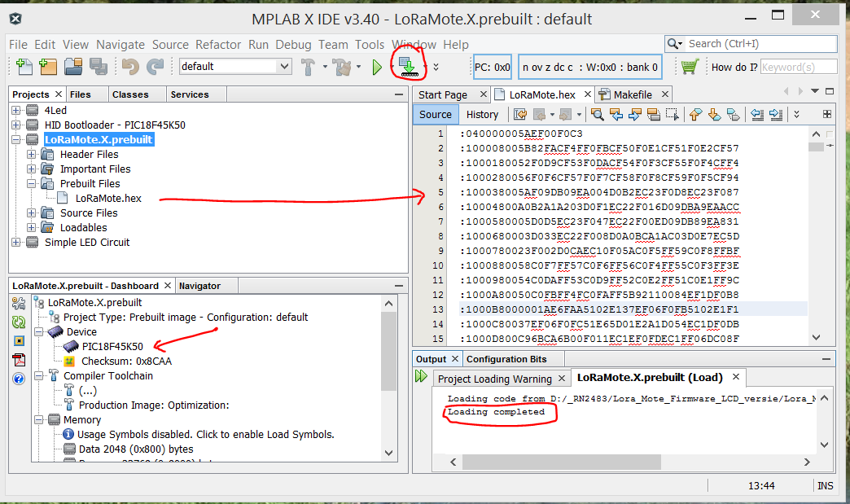Open a project with the folder icon

point(73,66)
